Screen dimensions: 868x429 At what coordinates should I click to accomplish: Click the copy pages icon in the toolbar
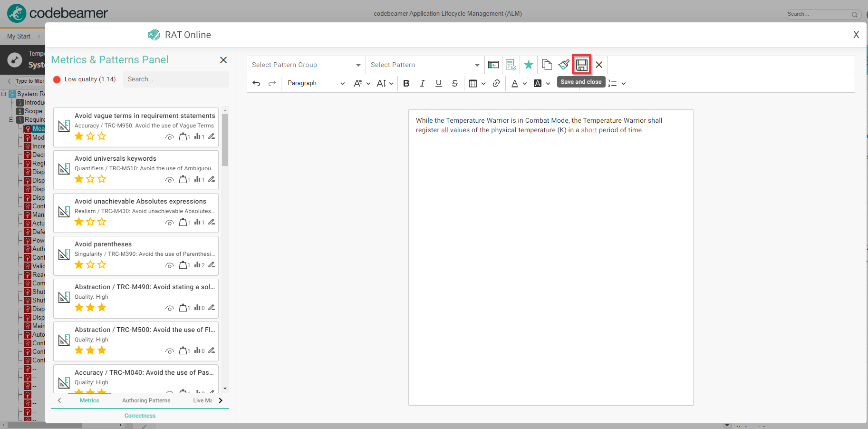(x=547, y=65)
